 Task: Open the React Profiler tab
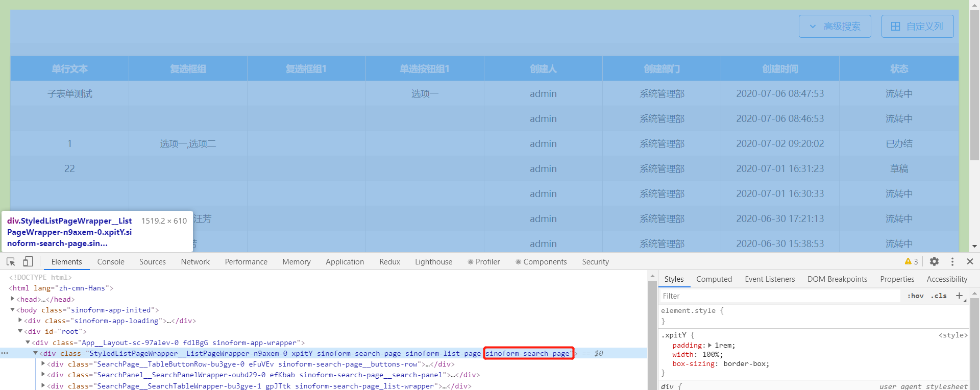pyautogui.click(x=484, y=262)
